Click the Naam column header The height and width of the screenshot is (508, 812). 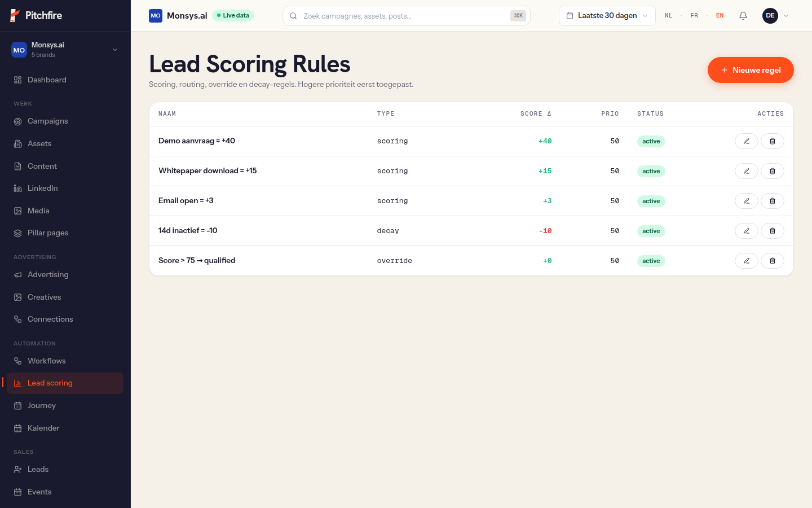click(x=167, y=114)
